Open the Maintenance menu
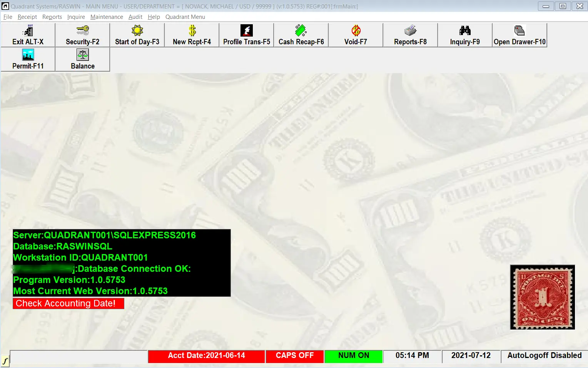Screen dimensions: 588x368 (107, 17)
